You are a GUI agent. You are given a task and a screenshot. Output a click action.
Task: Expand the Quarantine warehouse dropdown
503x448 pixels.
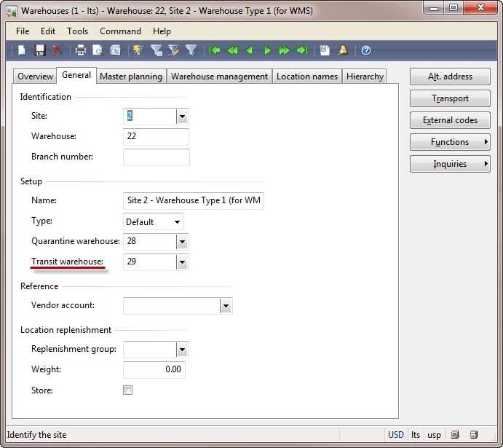pos(182,242)
